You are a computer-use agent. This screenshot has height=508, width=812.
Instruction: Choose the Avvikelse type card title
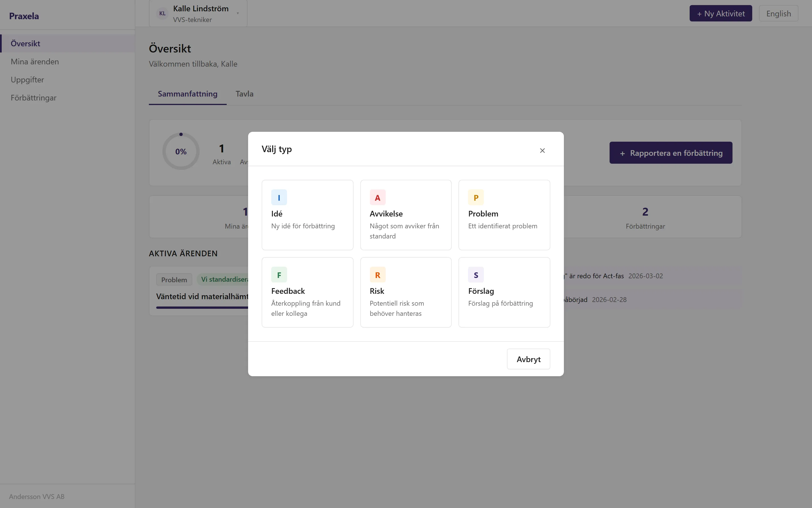tap(386, 214)
